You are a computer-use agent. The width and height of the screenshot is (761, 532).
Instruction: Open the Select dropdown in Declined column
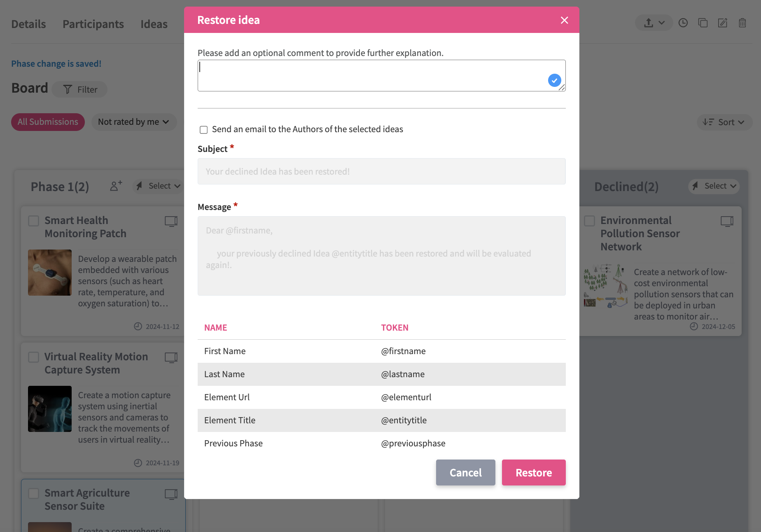coord(714,186)
